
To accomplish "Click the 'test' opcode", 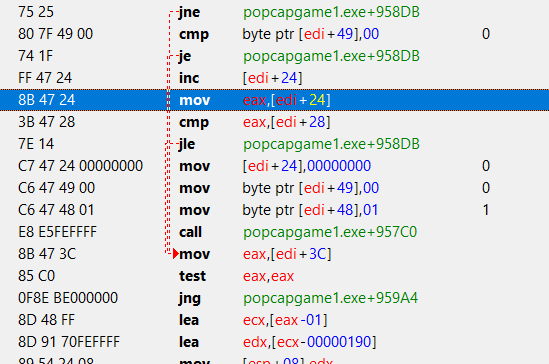I will tap(192, 276).
